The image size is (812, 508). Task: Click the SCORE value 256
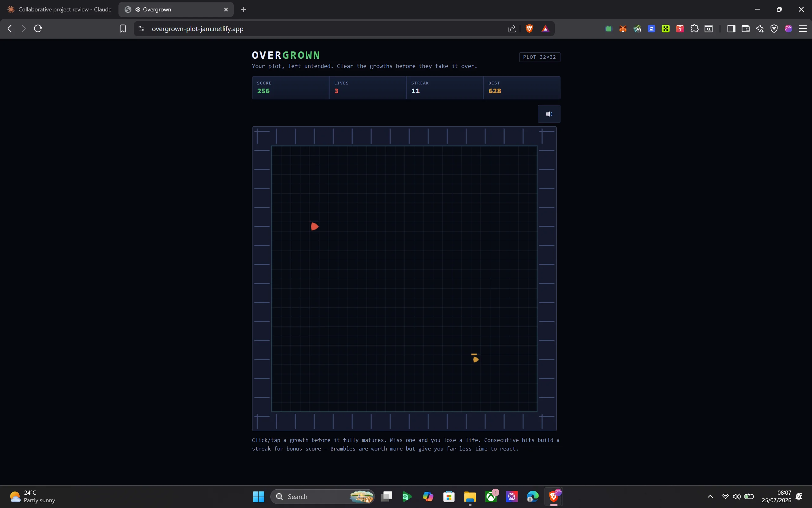click(263, 91)
